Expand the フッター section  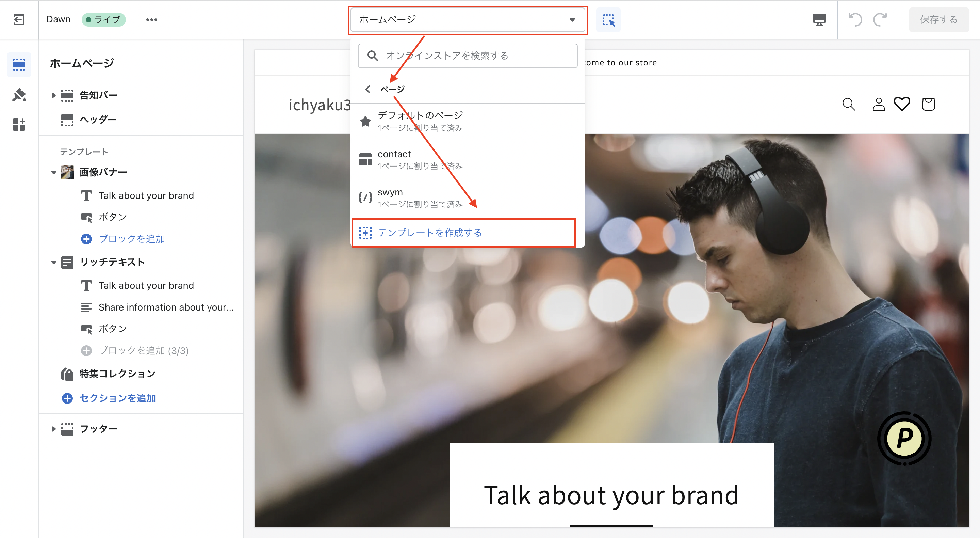(54, 429)
